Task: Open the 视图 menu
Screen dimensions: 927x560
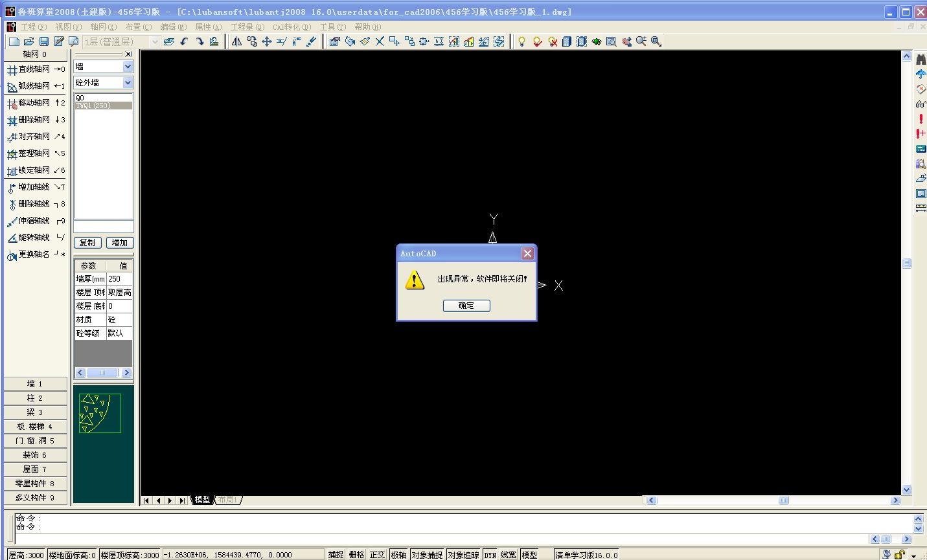Action: [x=69, y=27]
